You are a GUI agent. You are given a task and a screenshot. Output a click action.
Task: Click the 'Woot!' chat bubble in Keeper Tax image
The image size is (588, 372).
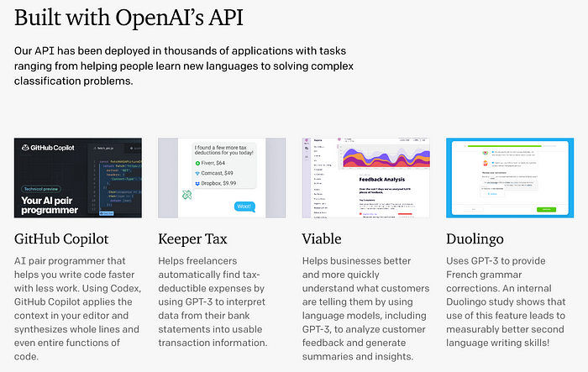244,207
